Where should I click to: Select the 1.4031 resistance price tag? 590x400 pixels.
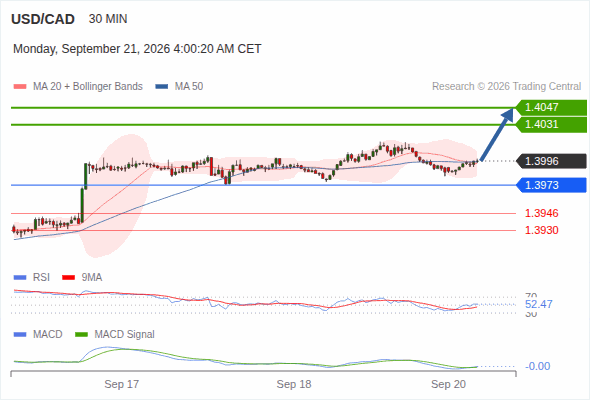(551, 125)
